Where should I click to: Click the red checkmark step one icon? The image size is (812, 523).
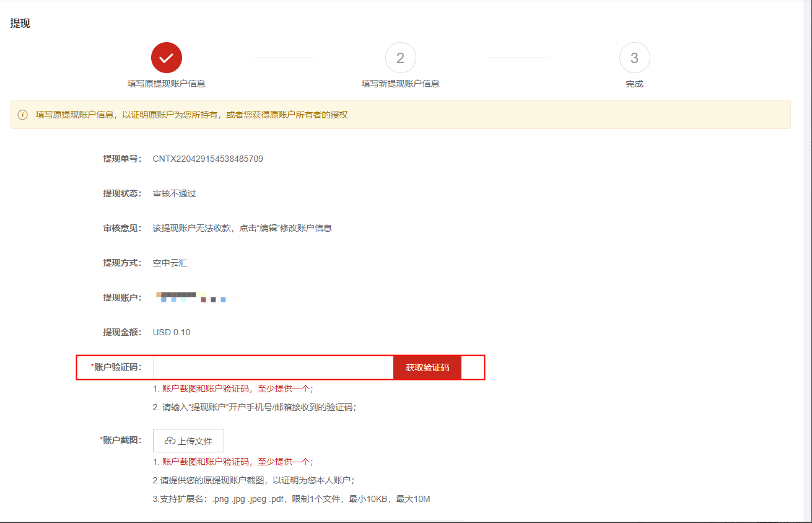(x=166, y=58)
